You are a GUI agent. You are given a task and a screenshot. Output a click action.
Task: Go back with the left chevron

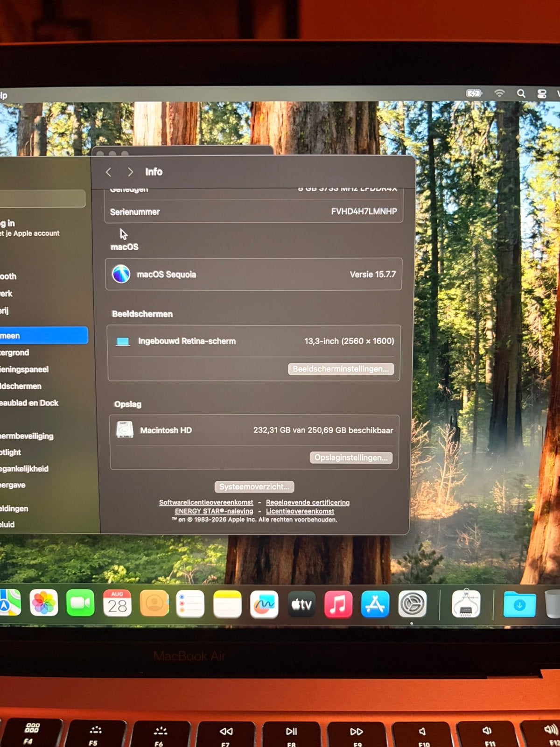[109, 172]
